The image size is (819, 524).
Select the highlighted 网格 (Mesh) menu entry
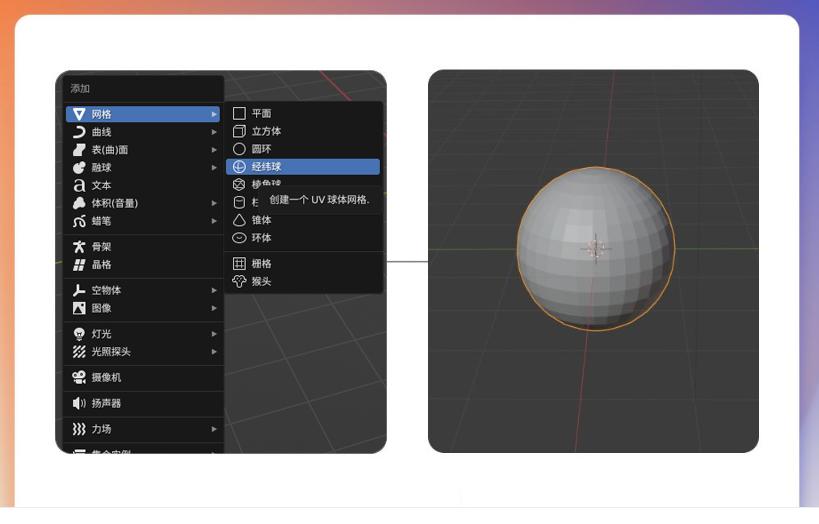point(143,114)
